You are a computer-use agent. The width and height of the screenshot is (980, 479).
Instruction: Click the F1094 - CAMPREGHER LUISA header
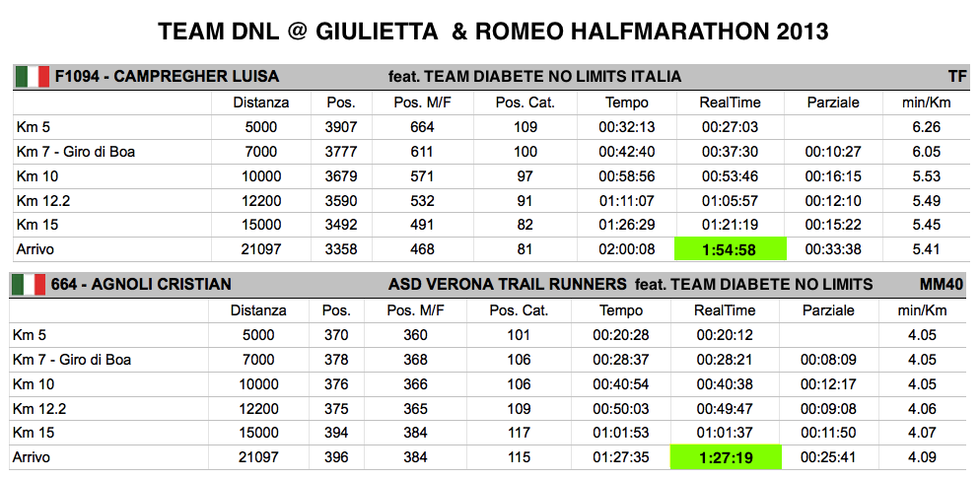[x=167, y=77]
